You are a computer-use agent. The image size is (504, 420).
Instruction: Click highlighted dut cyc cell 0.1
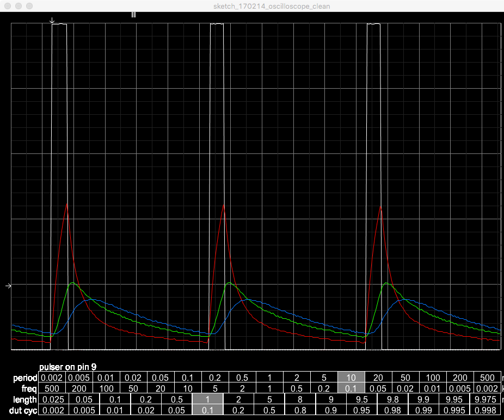[208, 410]
